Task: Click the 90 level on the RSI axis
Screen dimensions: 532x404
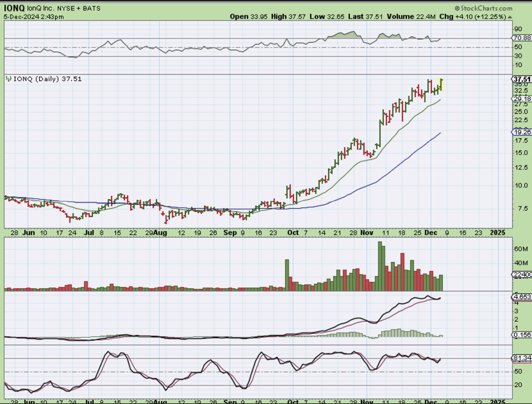Action: coord(518,29)
